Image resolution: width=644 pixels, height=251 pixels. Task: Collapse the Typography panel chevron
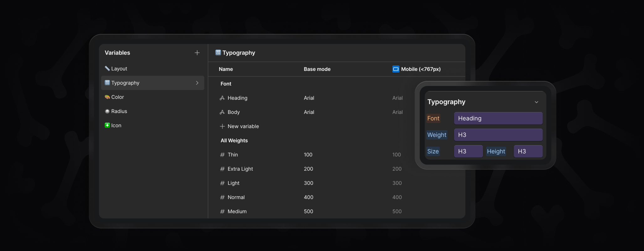coord(536,102)
